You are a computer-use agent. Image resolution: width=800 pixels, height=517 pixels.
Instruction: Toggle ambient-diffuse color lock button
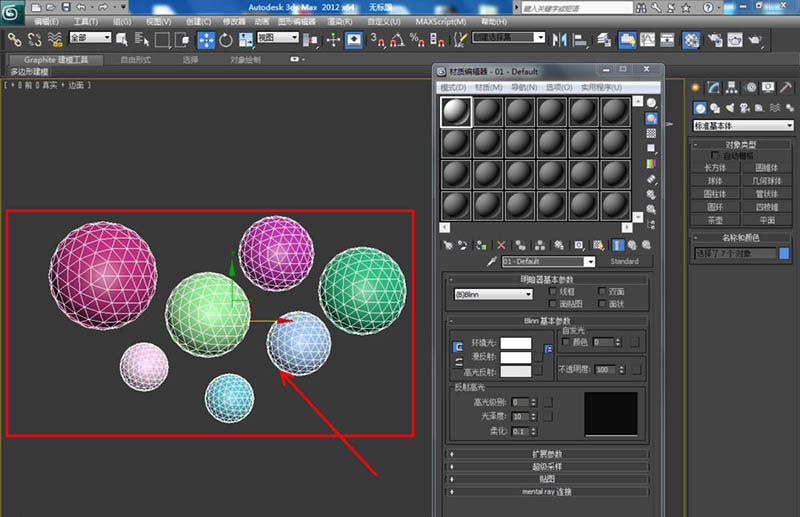(x=458, y=348)
